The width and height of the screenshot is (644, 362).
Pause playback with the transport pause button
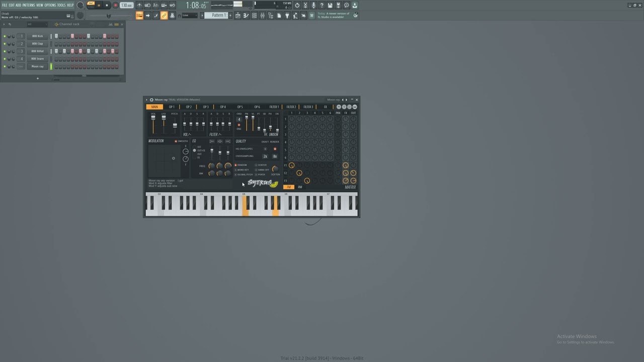point(99,5)
